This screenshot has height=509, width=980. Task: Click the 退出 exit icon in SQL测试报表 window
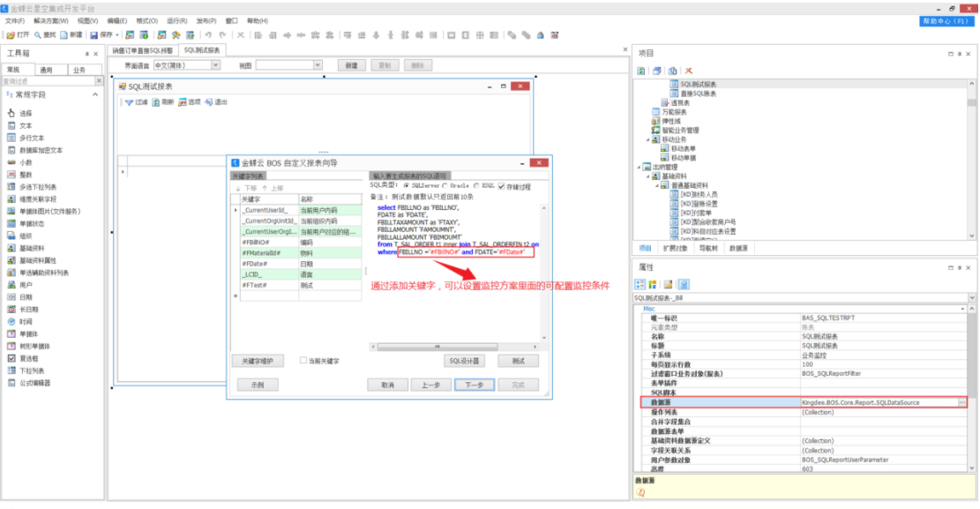pos(209,102)
